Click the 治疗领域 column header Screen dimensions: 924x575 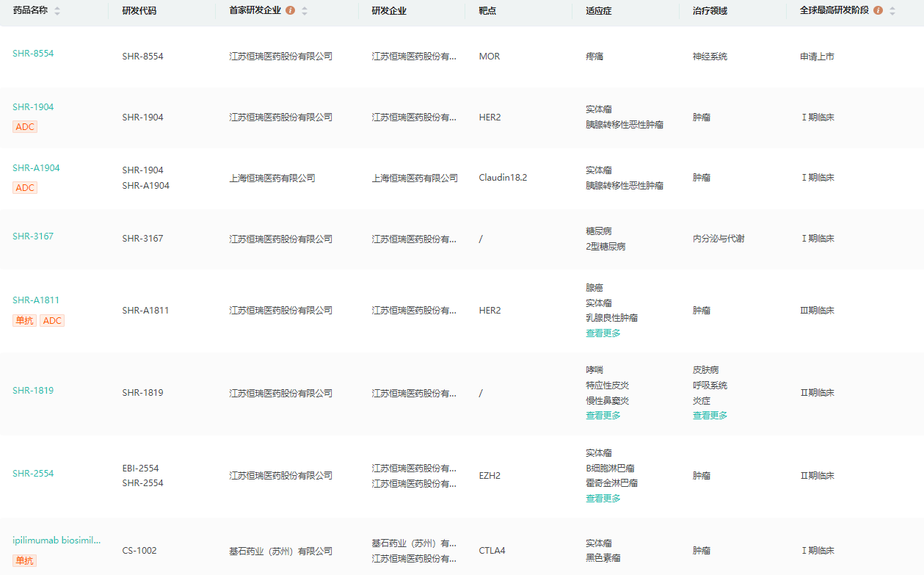pos(710,11)
